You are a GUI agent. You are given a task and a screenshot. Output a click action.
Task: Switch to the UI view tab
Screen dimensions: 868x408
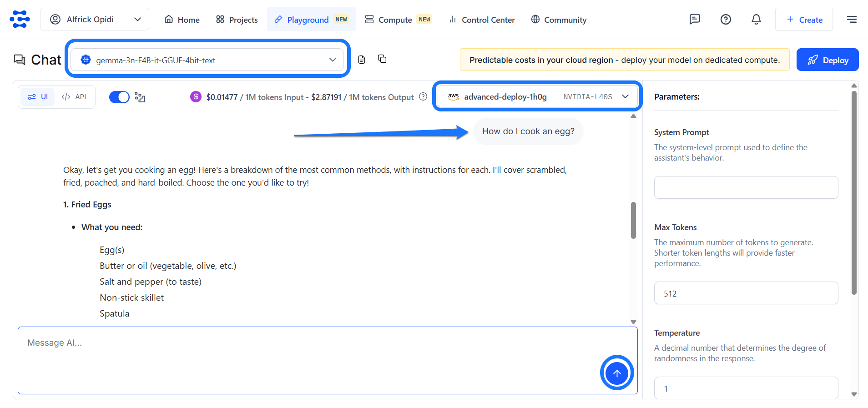point(38,97)
